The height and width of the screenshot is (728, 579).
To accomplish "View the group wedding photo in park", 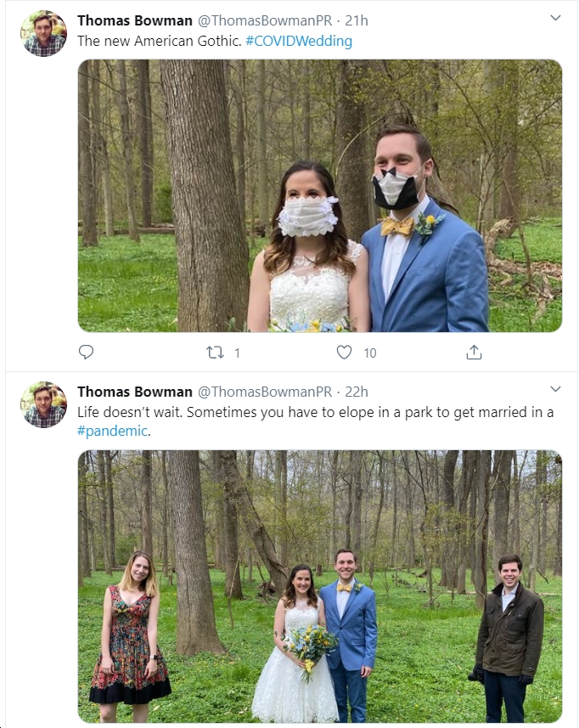I will pos(320,586).
